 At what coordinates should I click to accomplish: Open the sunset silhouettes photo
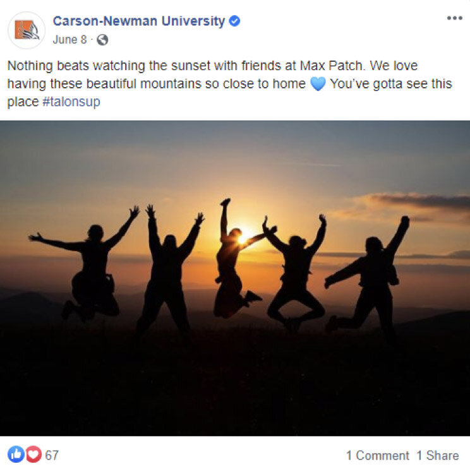point(235,278)
